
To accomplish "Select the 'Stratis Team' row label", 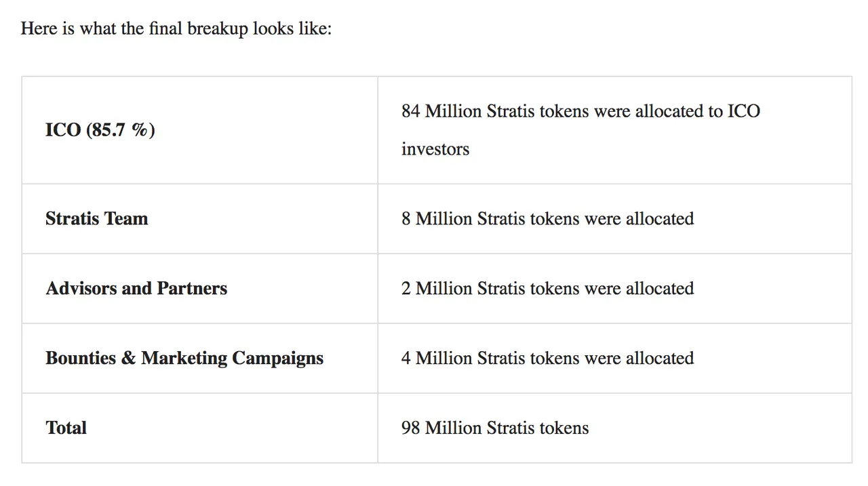I will (97, 219).
